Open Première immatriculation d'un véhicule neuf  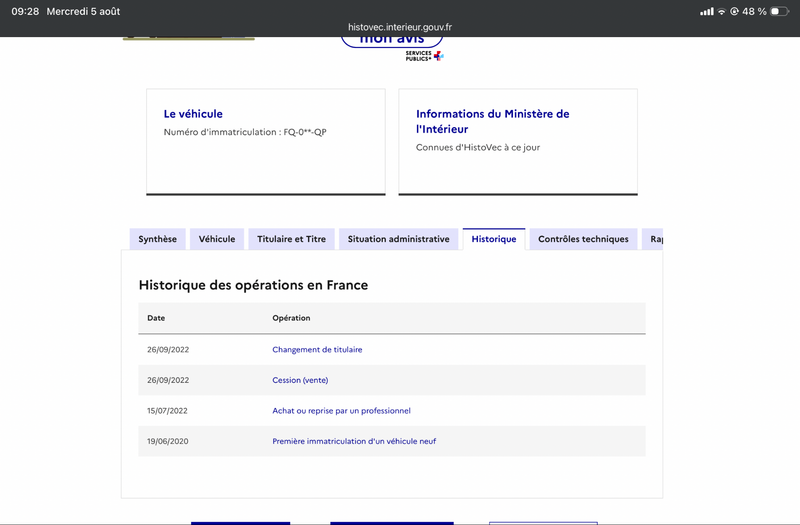point(354,441)
